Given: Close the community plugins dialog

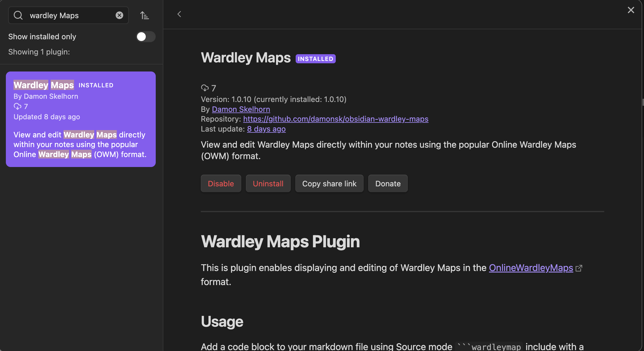Looking at the screenshot, I should click(631, 10).
